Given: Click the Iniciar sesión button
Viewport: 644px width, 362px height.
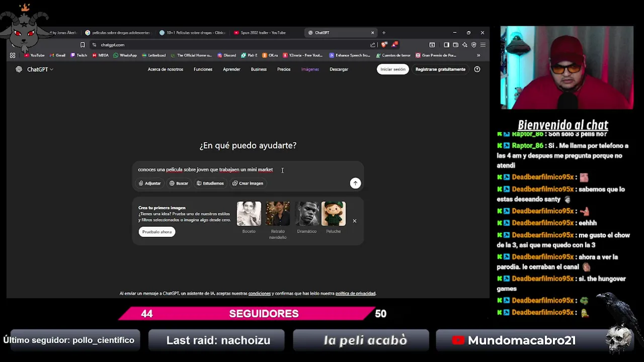Looking at the screenshot, I should pos(392,69).
